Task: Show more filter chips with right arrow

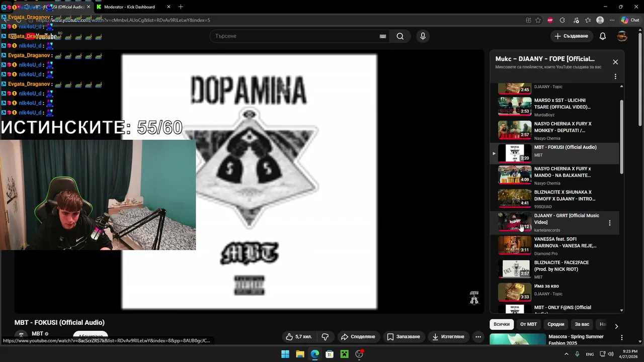Action: coord(616,326)
